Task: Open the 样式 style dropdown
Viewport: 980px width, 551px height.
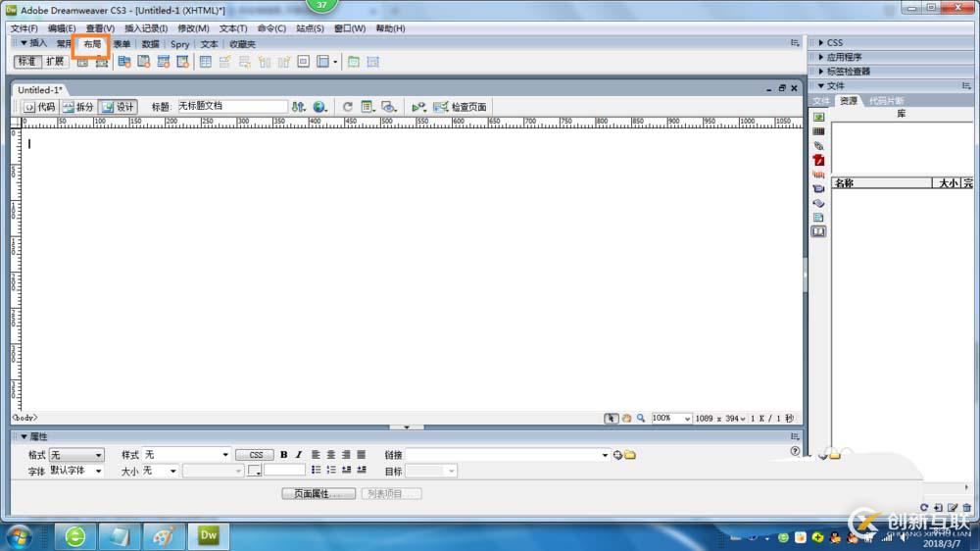Action: (x=187, y=455)
